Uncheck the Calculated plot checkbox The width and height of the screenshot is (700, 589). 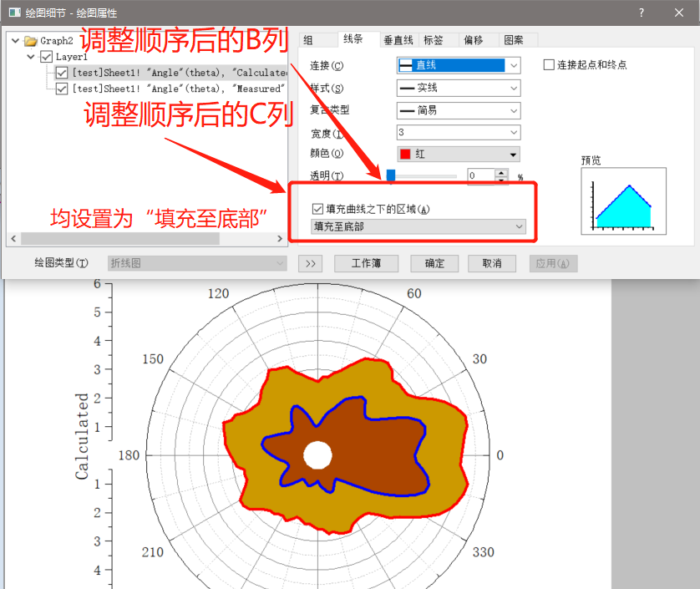click(x=62, y=73)
